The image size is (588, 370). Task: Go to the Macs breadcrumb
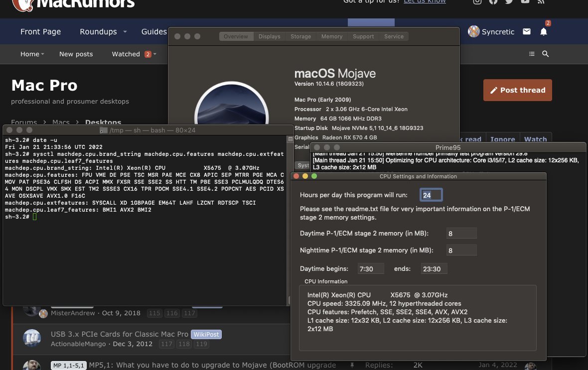61,122
